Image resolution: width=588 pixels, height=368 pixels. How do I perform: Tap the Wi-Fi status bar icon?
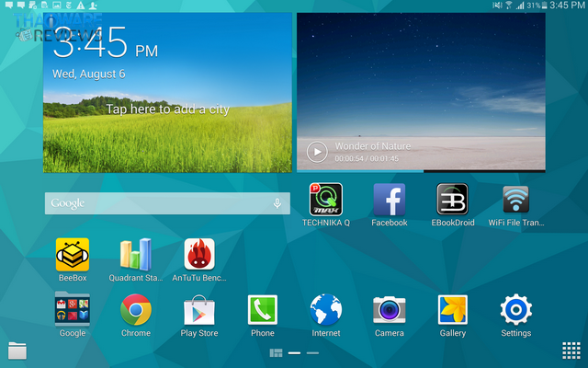509,6
